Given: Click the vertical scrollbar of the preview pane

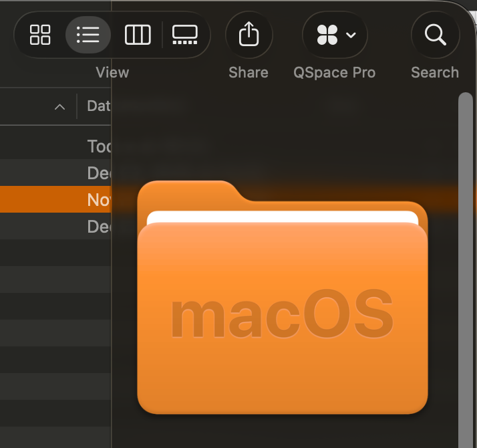Looking at the screenshot, I should click(465, 270).
